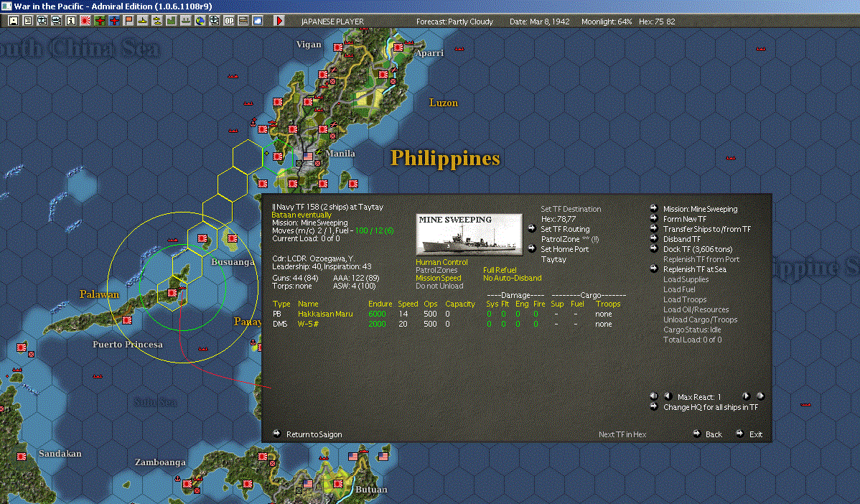Click the OP toolbar icon
860x504 pixels.
(229, 21)
